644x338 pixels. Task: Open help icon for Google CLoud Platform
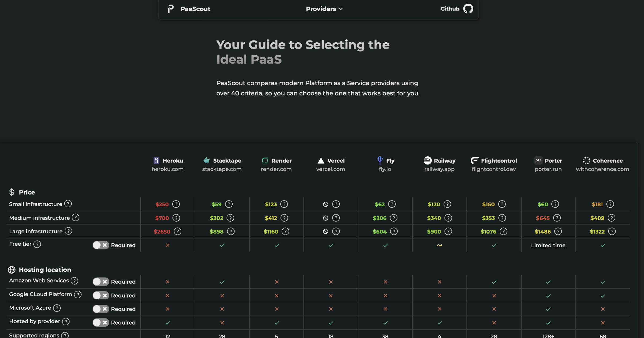78,295
